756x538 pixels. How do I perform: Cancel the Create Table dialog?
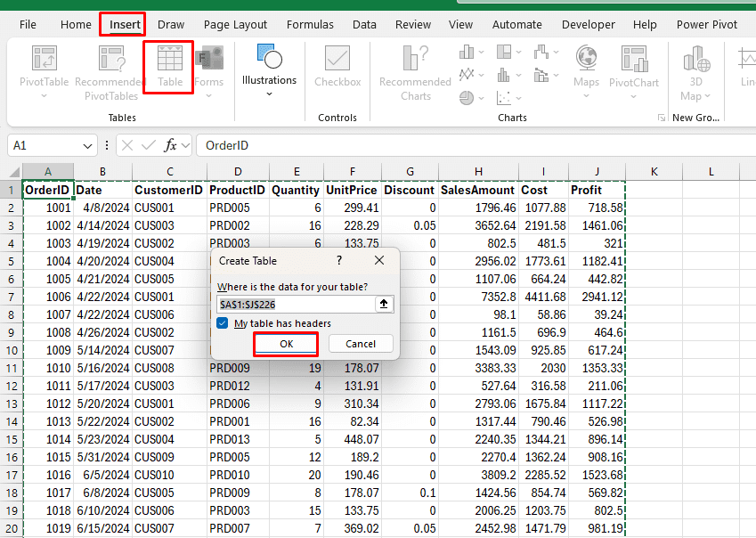tap(360, 344)
